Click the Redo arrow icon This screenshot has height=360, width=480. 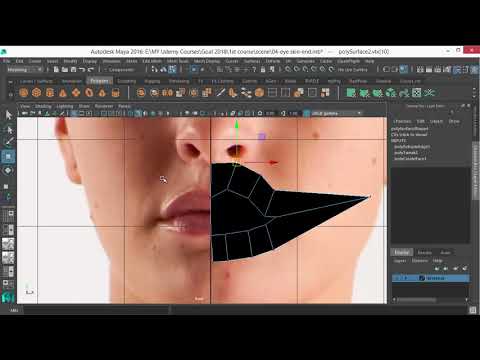point(90,69)
